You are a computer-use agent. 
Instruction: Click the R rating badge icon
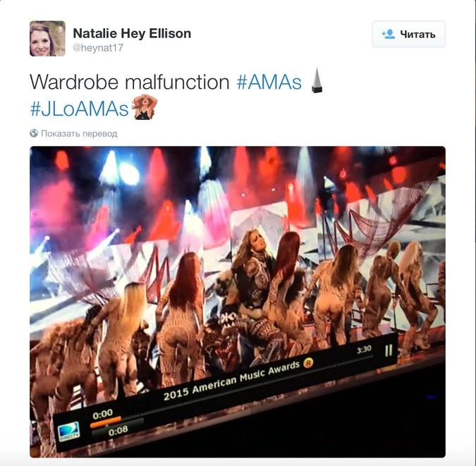click(308, 363)
